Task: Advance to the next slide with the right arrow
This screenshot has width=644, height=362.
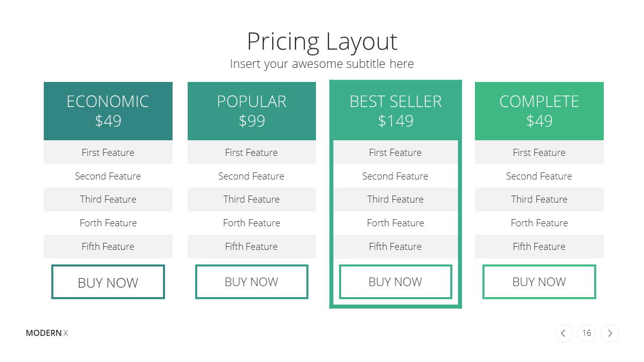Action: tap(610, 333)
